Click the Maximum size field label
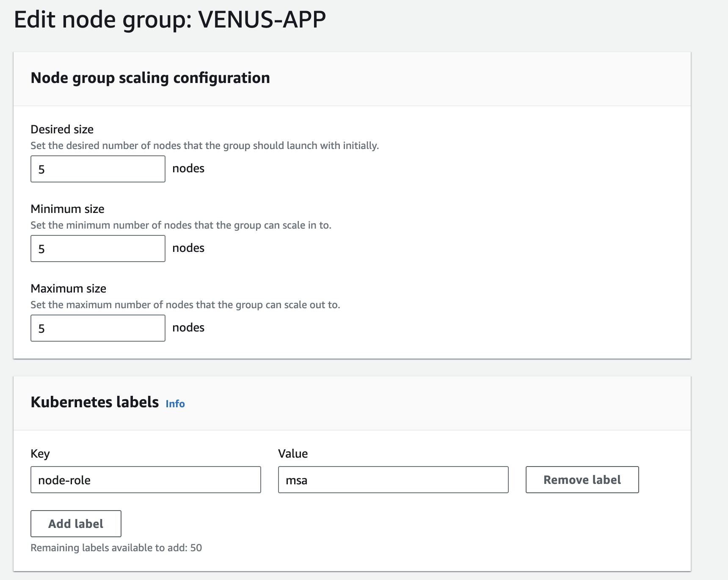 (x=68, y=288)
